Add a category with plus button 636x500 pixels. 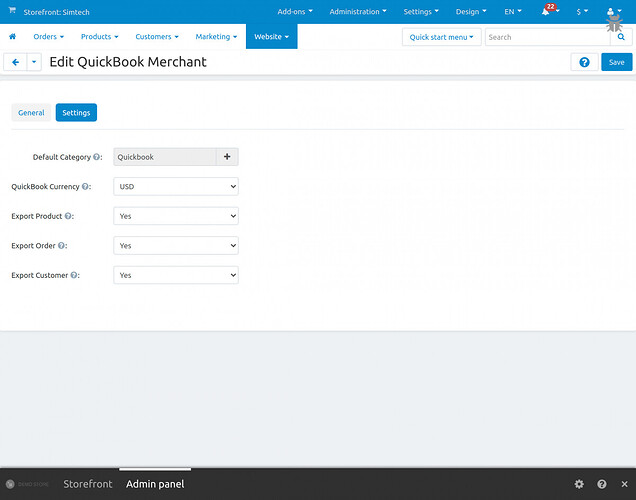227,157
